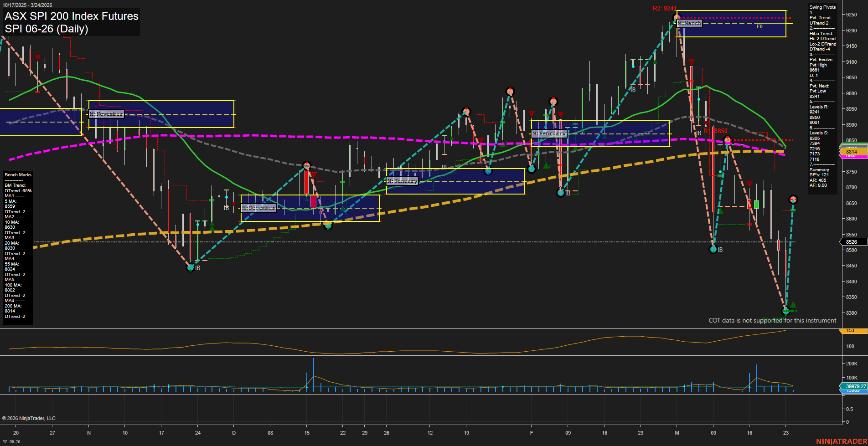
Task: Click the 153 marker on the indicator panel axis
Action: 851,331
